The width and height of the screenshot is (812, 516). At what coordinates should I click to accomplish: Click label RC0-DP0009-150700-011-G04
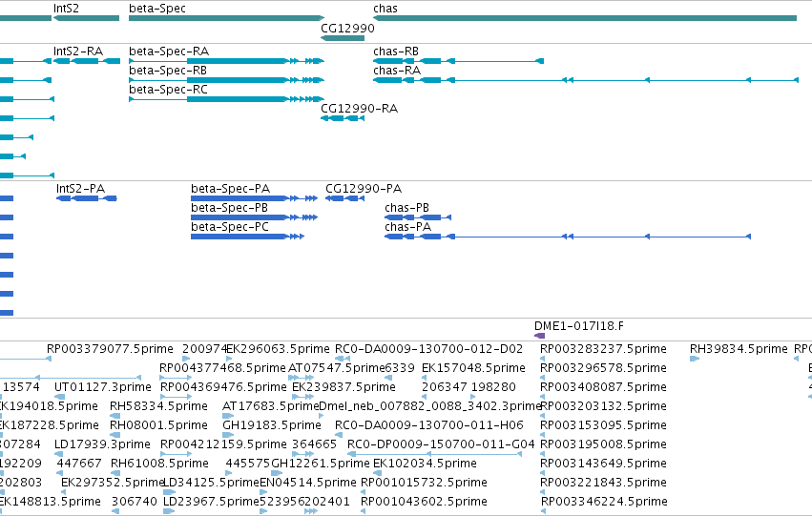point(441,444)
